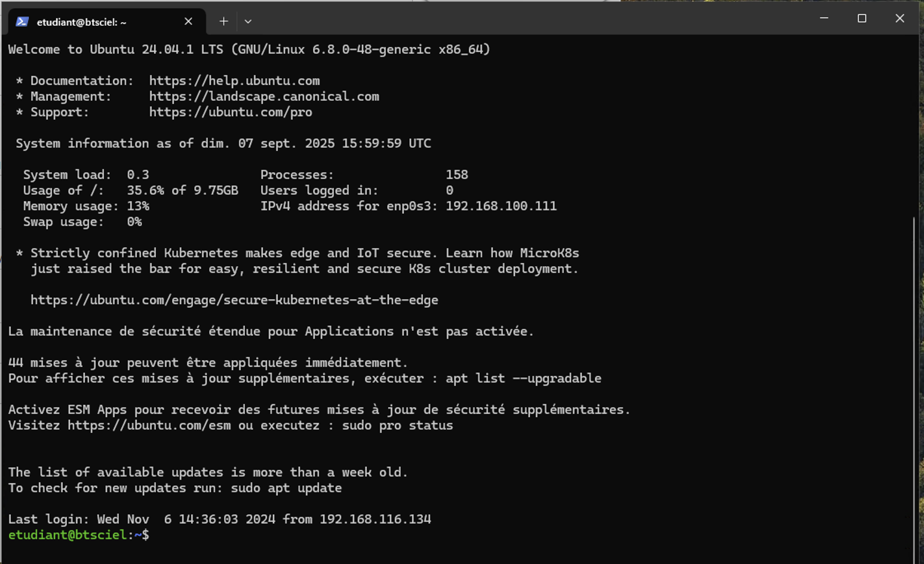Image resolution: width=924 pixels, height=564 pixels.
Task: Click the https://landscape.canonical.com management link
Action: 264,96
